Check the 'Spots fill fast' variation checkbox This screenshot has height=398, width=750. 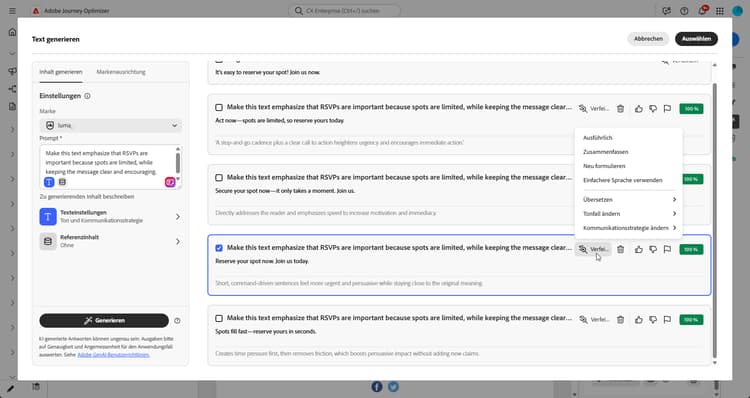(x=219, y=319)
